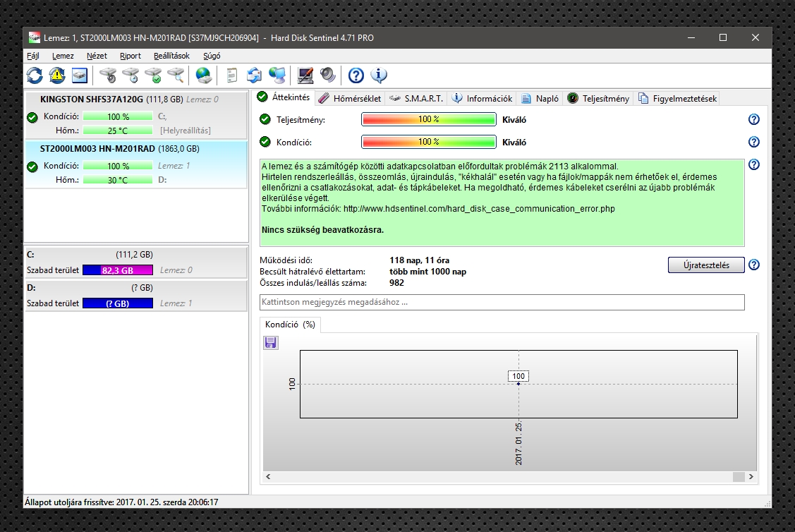Click the Hard Disk Sentinel title bar icon
Screen dimensions: 795x532
tap(34, 37)
